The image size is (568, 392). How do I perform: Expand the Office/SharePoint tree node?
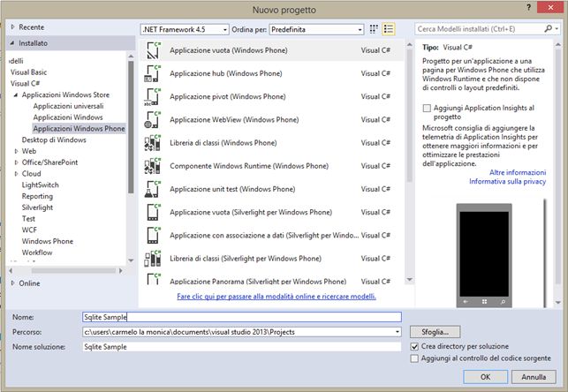click(x=16, y=162)
